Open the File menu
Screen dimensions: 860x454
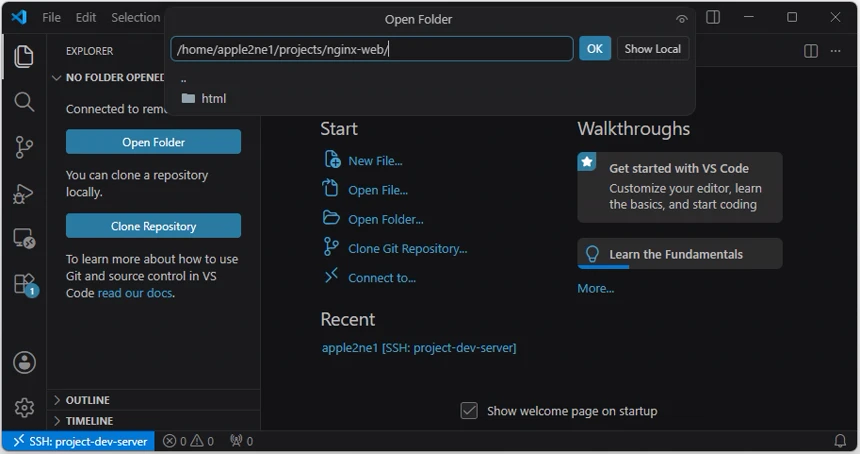pos(52,18)
